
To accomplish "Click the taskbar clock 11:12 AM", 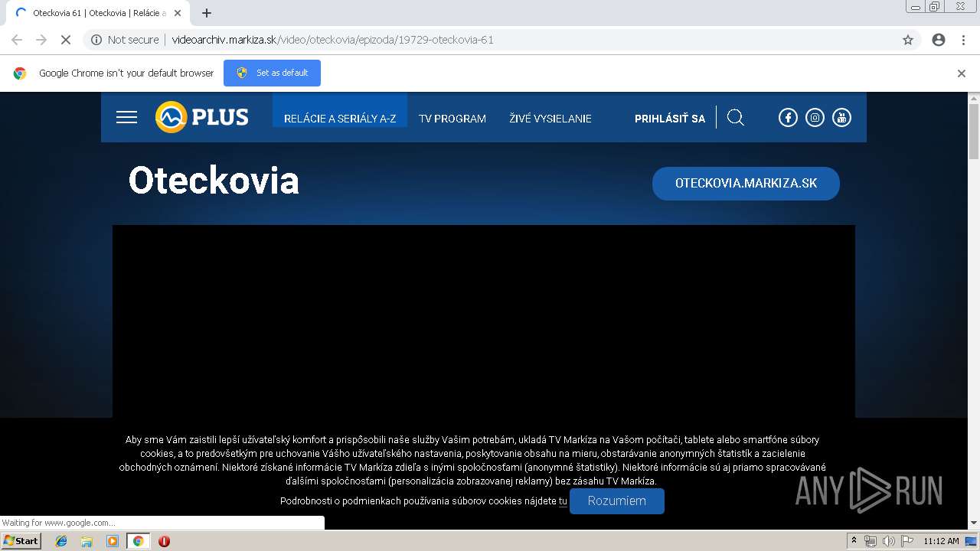I will [x=941, y=541].
